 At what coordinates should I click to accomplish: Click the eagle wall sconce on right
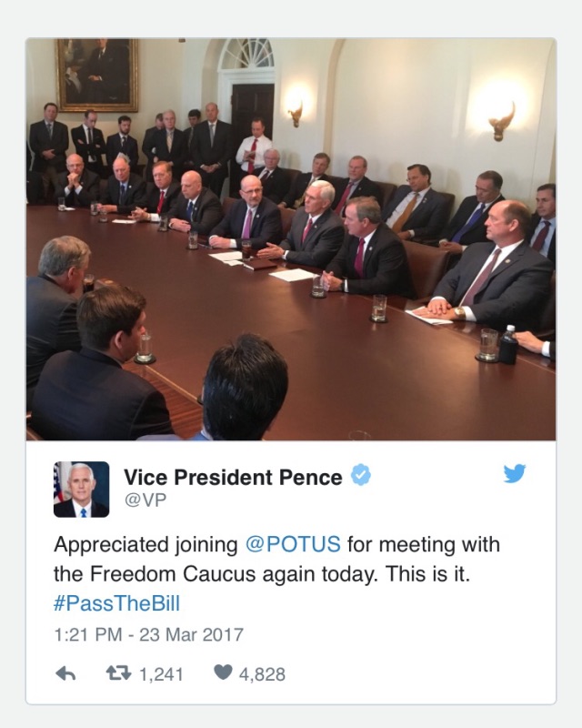point(503,121)
